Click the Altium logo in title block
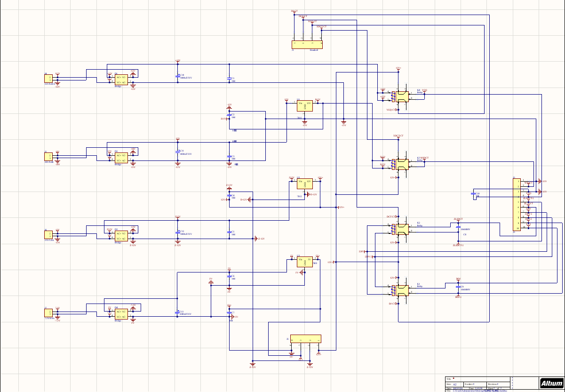The width and height of the screenshot is (565, 392). pyautogui.click(x=551, y=384)
